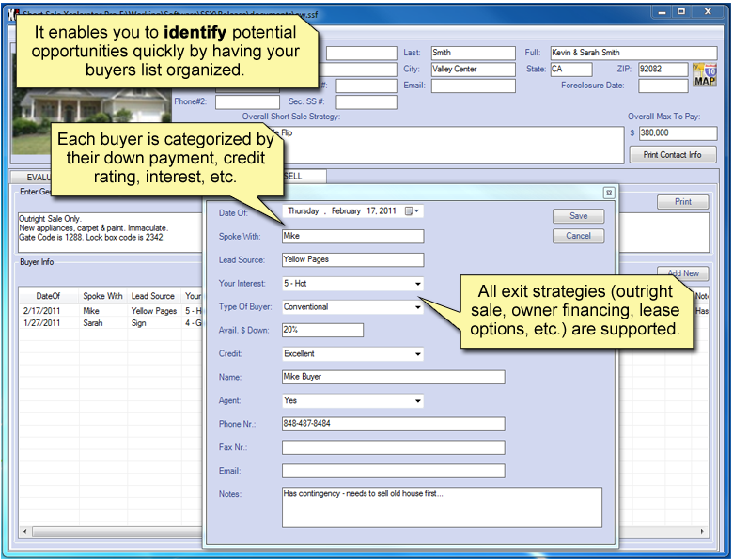Click the Lead Source column header

click(x=153, y=296)
